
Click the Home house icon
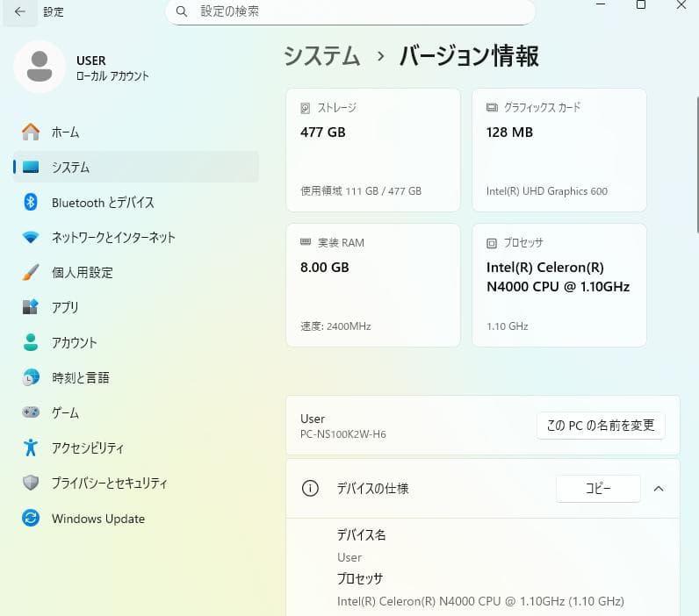(31, 132)
